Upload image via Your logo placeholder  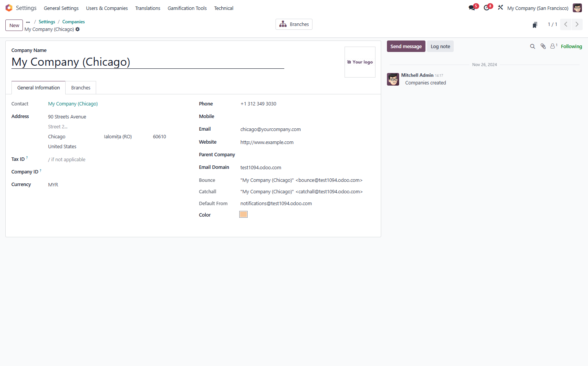pyautogui.click(x=360, y=62)
